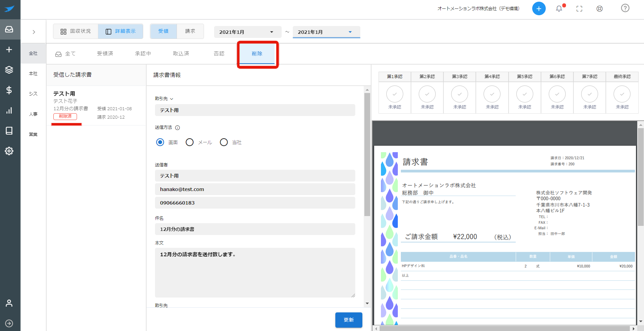The height and width of the screenshot is (331, 644).
Task: Click the 第7承認 approval check circle
Action: (590, 94)
